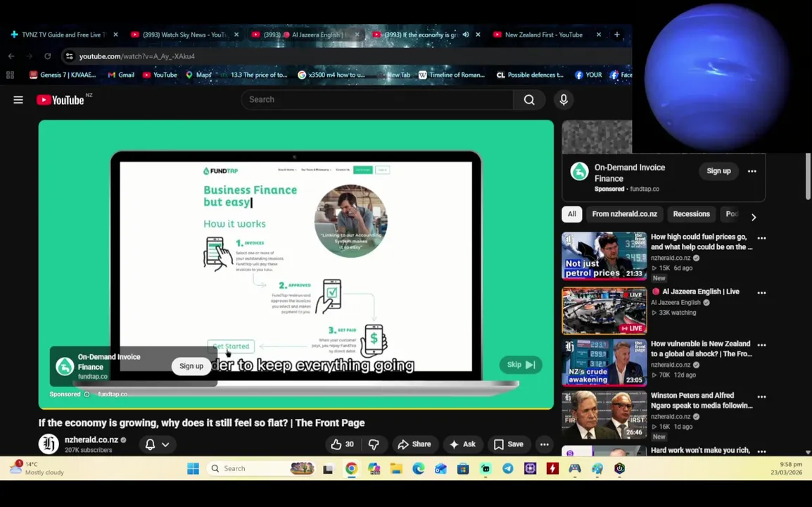Image resolution: width=812 pixels, height=507 pixels.
Task: Open menu for the Winston Peters video
Action: [761, 396]
